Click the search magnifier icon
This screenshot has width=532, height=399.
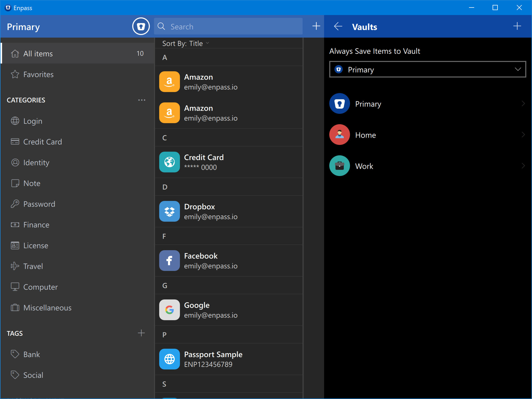click(161, 26)
